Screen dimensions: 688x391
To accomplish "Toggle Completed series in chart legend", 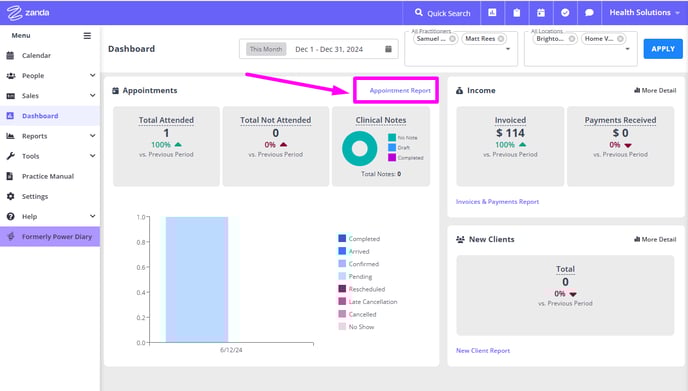I will point(359,239).
